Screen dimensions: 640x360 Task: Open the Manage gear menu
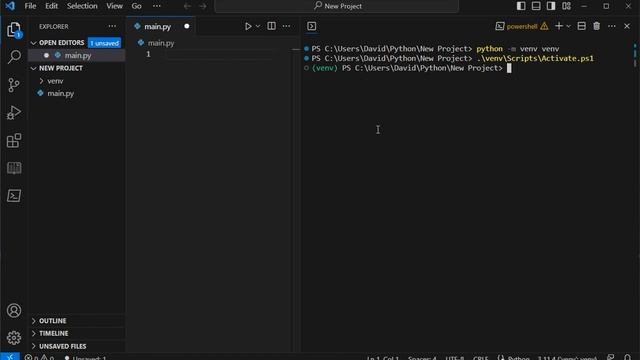click(14, 338)
